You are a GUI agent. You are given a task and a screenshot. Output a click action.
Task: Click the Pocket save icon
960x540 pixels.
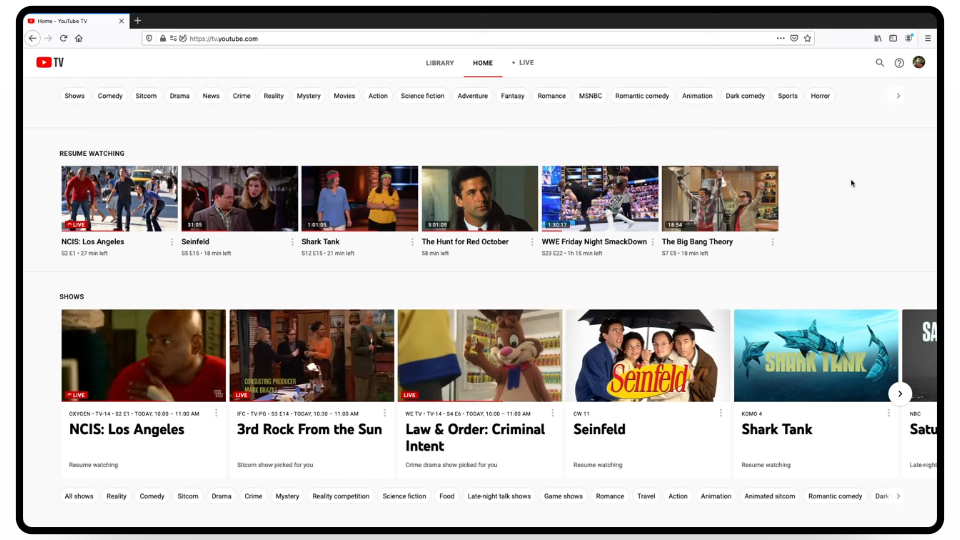point(794,38)
